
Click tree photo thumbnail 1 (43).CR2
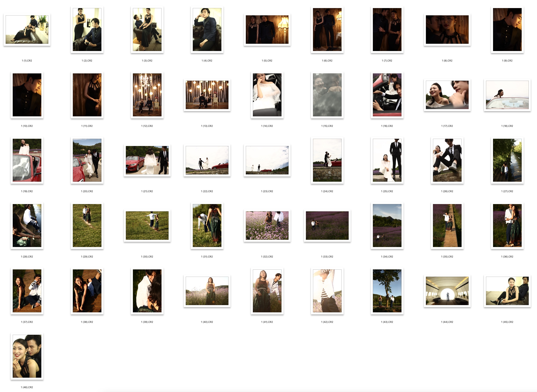(387, 291)
